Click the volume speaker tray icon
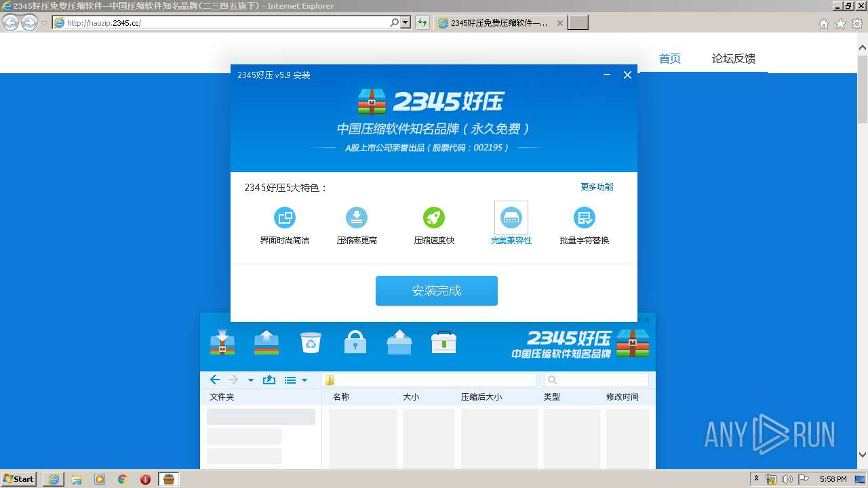868x488 pixels. pos(787,479)
